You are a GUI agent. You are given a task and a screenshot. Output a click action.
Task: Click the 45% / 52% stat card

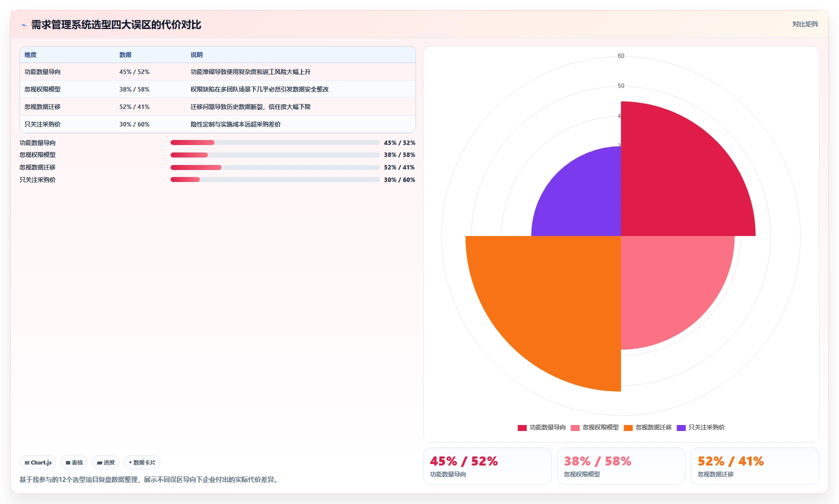pos(487,466)
